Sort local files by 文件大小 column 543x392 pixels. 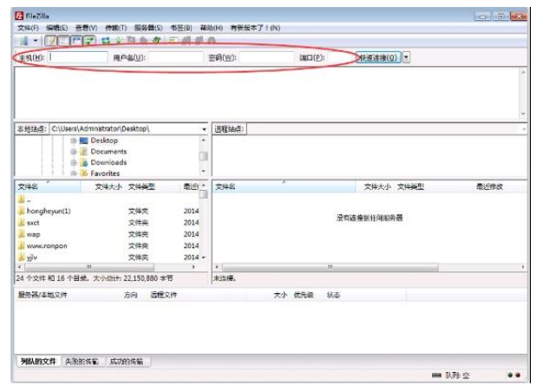coord(103,187)
